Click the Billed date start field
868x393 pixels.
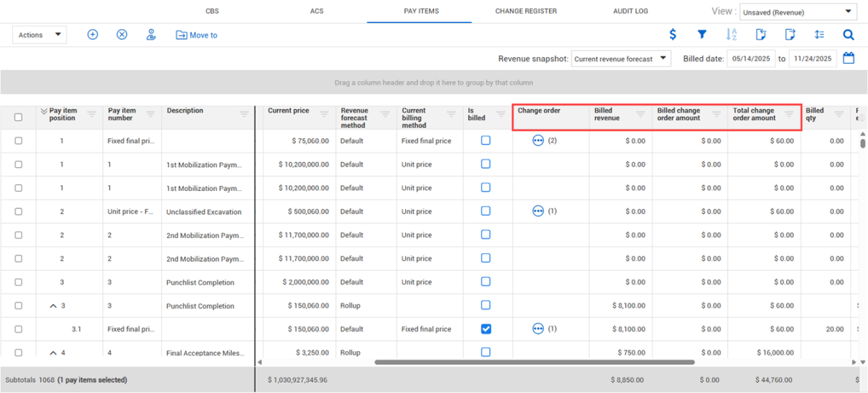click(x=751, y=59)
